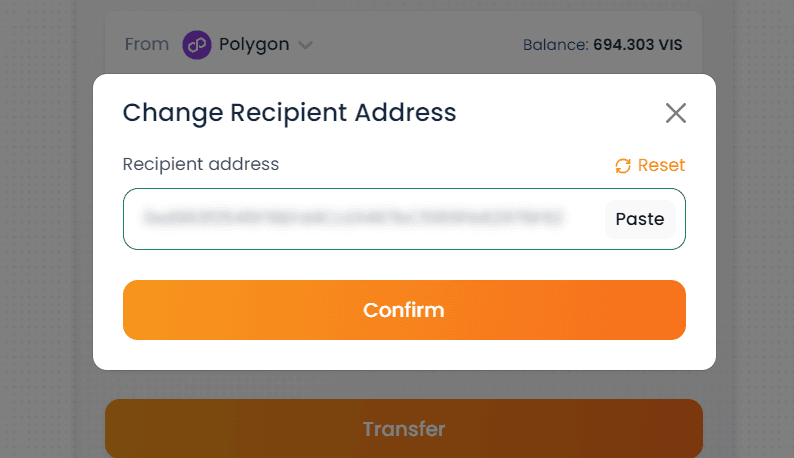The height and width of the screenshot is (458, 794).
Task: Confirm the new recipient address
Action: coord(404,310)
